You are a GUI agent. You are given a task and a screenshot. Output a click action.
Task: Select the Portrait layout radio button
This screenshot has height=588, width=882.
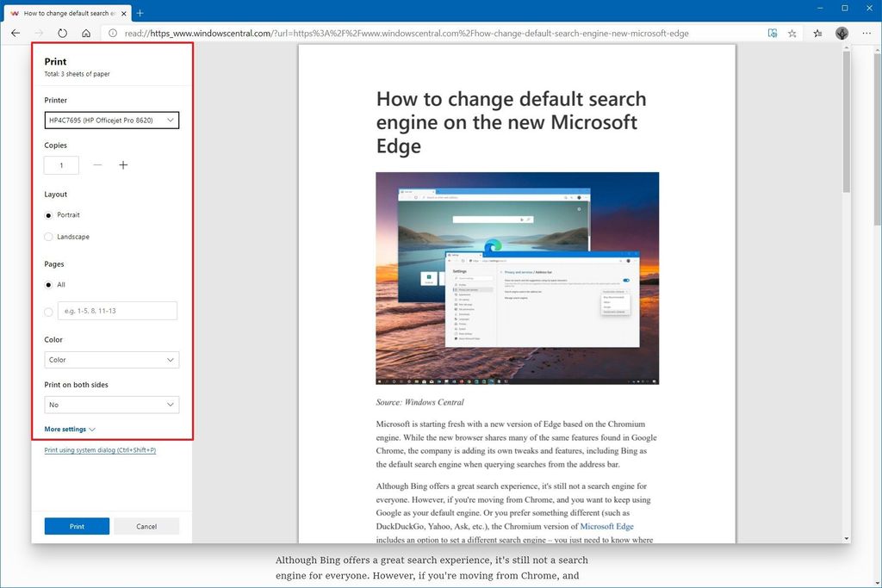(x=48, y=215)
